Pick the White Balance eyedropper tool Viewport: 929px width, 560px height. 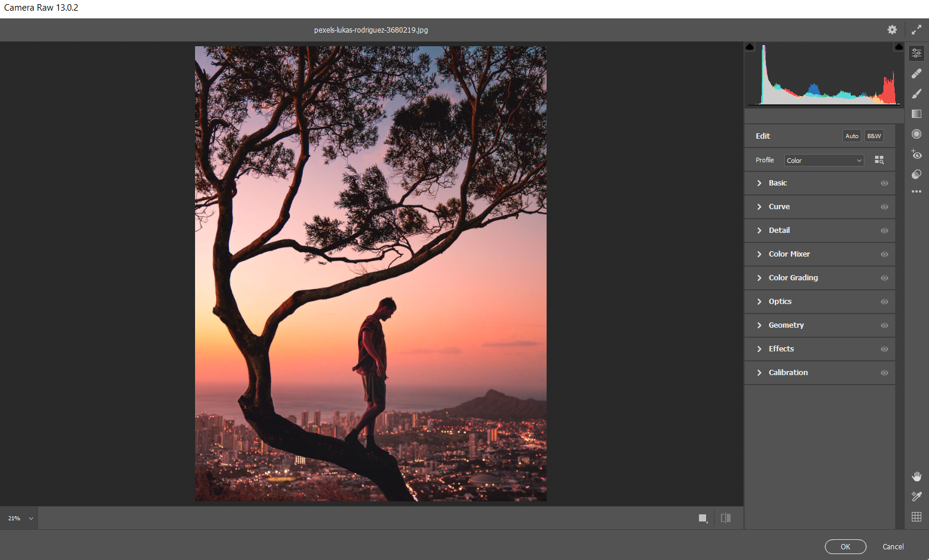tap(916, 496)
